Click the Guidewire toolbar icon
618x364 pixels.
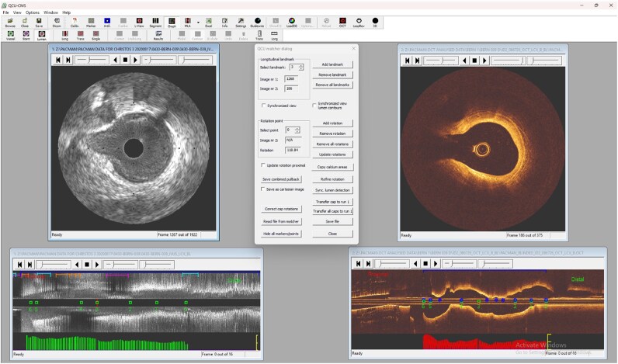pos(257,23)
